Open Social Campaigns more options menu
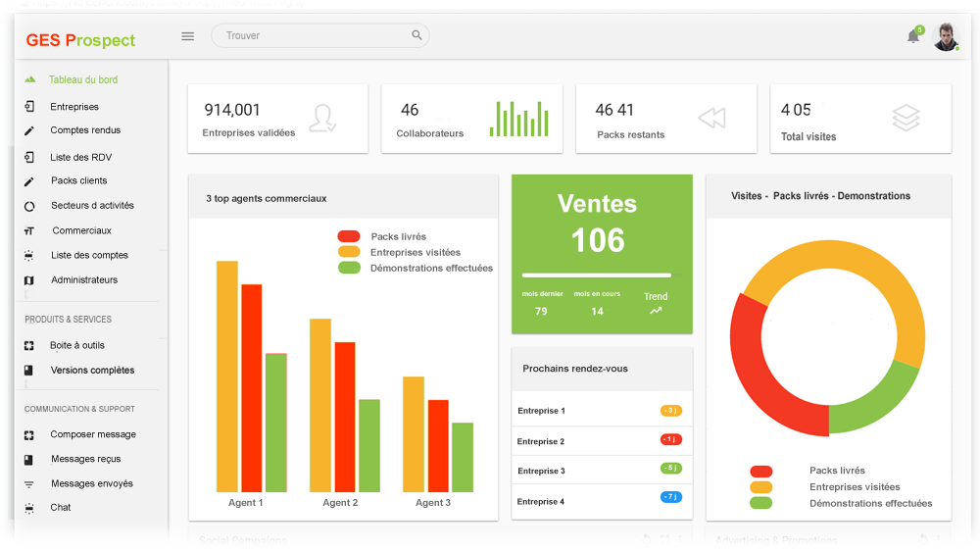Image resolution: width=980 pixels, height=551 pixels. coord(680,539)
